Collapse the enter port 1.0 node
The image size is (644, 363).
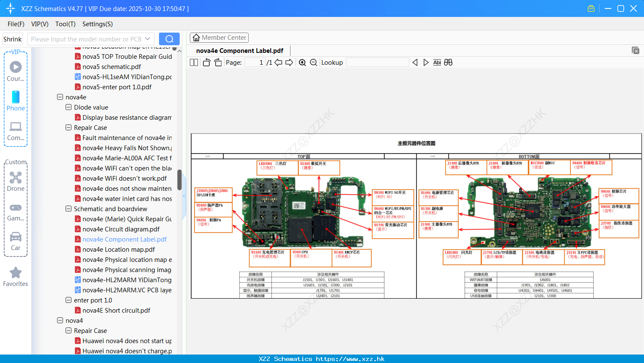coord(69,300)
